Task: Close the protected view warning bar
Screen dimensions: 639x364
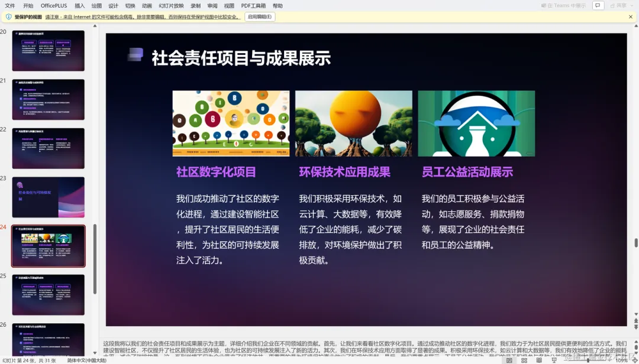Action: [x=631, y=17]
